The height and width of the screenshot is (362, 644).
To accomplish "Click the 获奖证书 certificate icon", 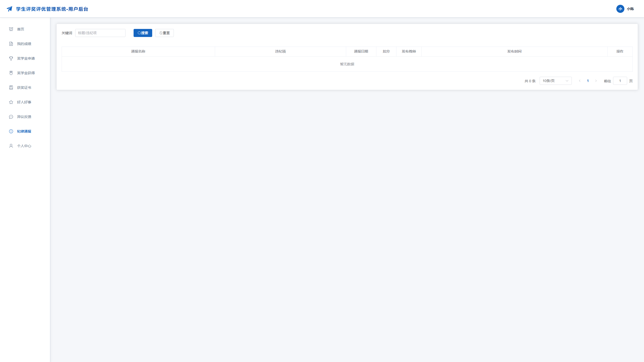I will [x=11, y=88].
